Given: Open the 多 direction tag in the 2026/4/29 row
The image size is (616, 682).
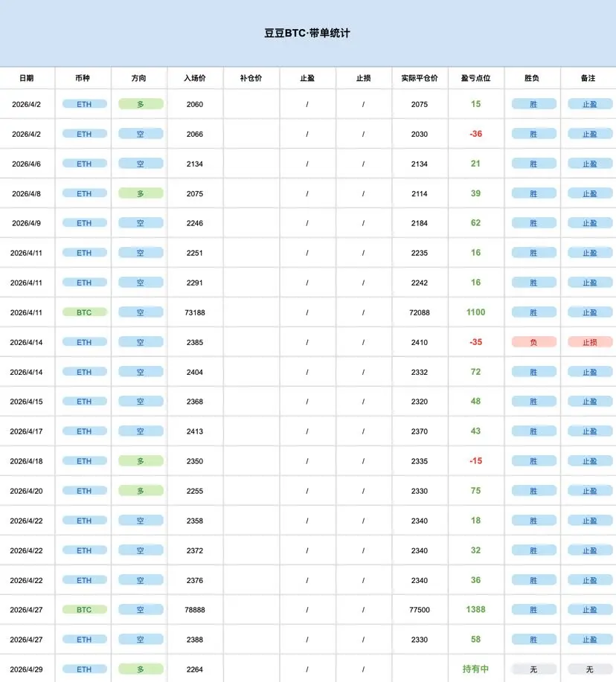Looking at the screenshot, I should [141, 669].
